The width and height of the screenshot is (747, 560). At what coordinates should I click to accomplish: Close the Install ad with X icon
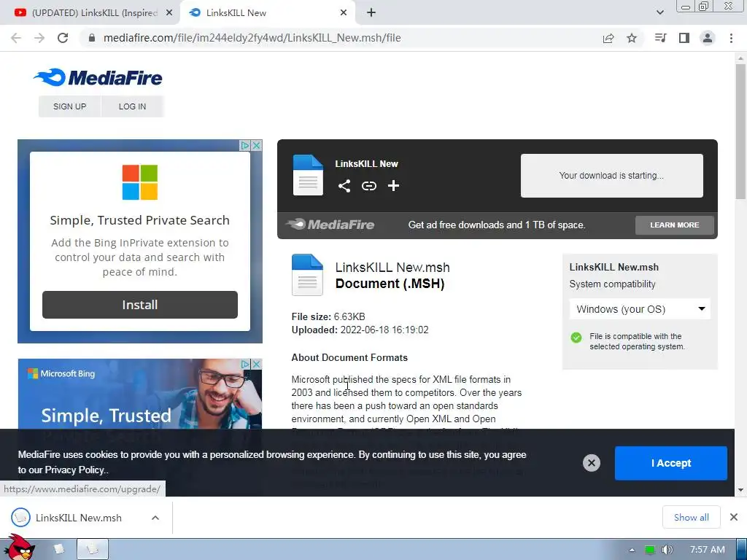pyautogui.click(x=256, y=145)
